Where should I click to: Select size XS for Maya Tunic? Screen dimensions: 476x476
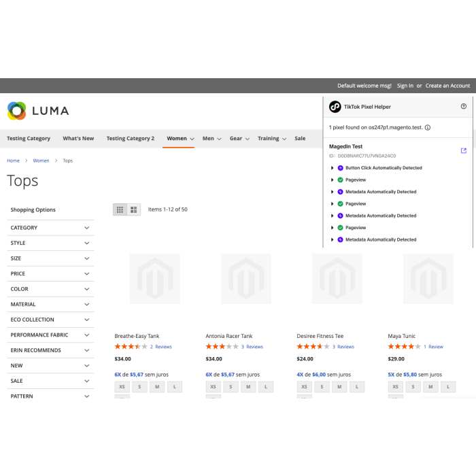[x=395, y=387]
